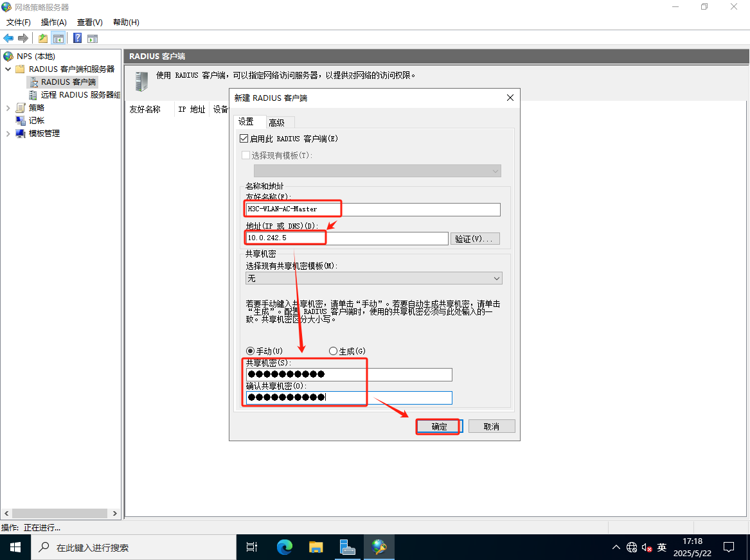Expand the 策略 tree branch
Viewport: 750px width, 560px height.
(8, 108)
